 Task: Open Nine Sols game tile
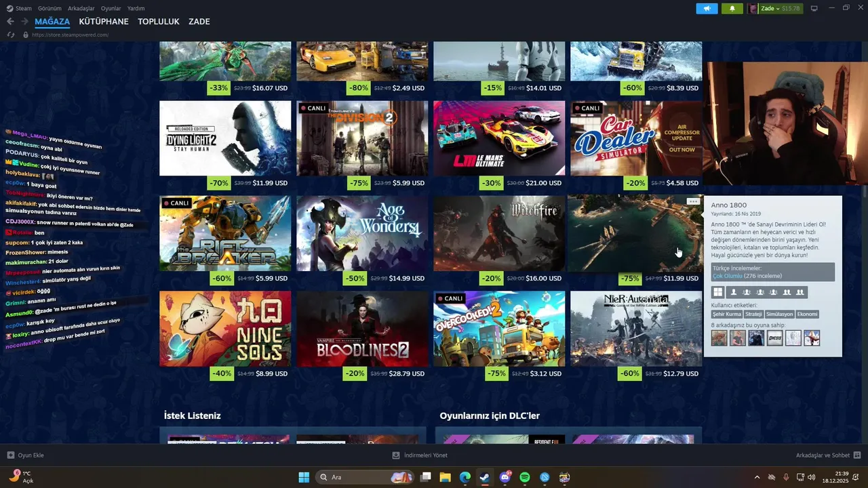(x=225, y=329)
